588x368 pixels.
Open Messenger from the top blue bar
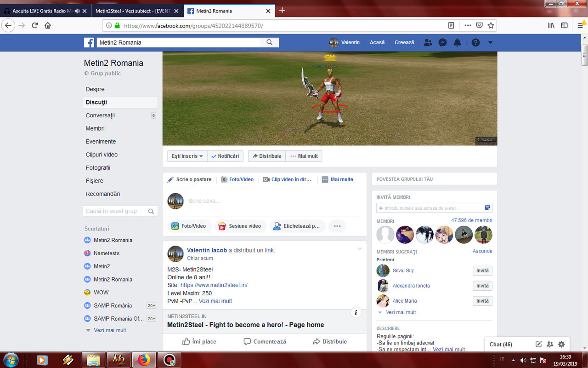[442, 42]
